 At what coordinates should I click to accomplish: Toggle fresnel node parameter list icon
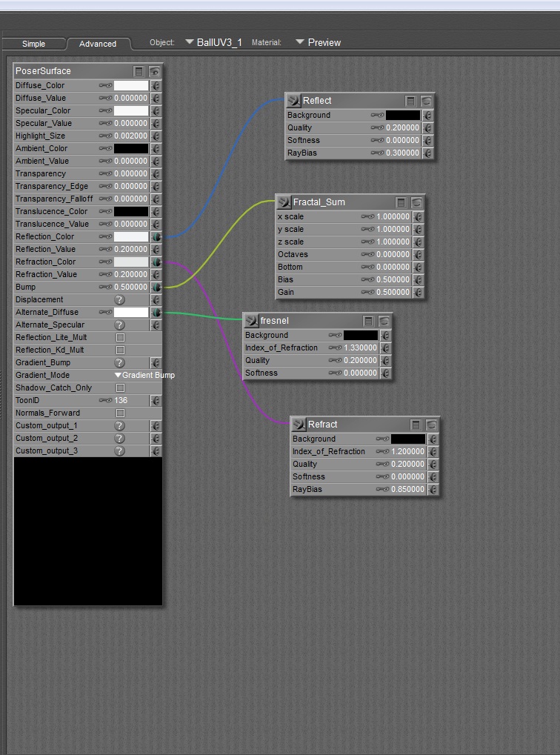368,321
